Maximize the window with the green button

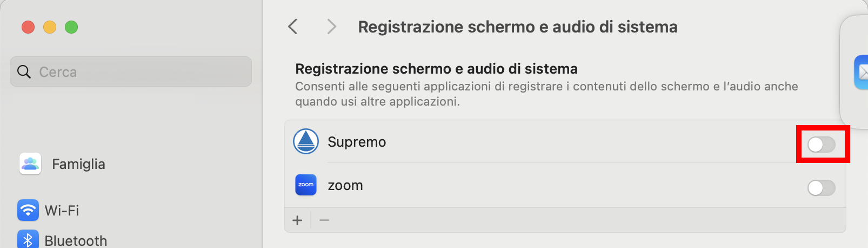pos(71,27)
